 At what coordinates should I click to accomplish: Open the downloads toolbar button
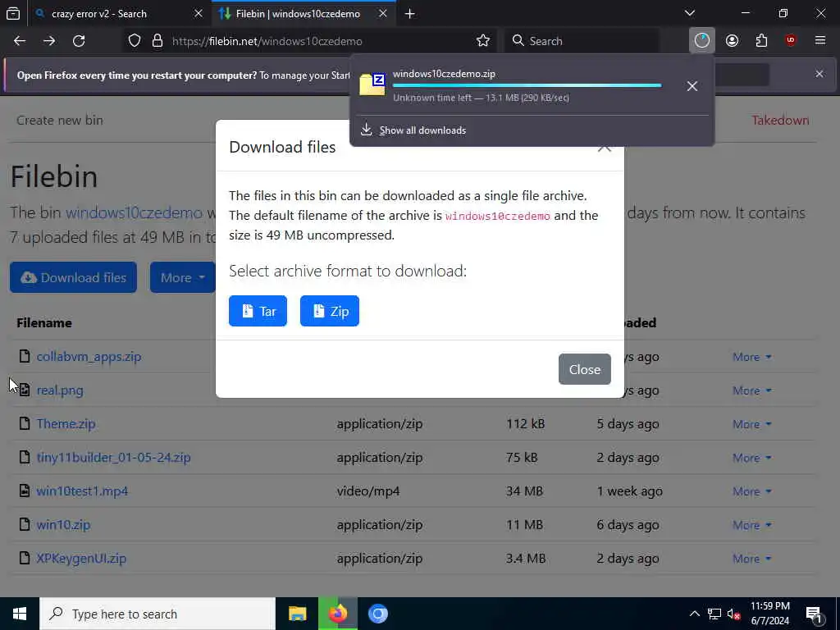(x=702, y=41)
